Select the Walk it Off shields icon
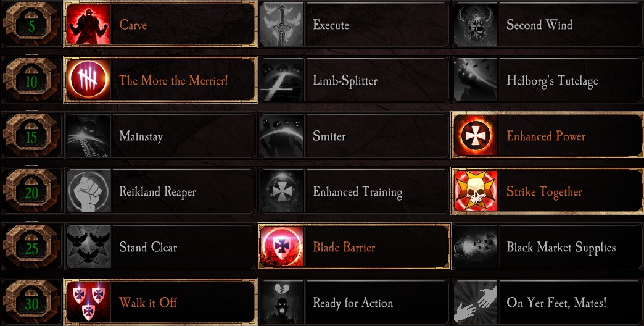 coord(88,302)
